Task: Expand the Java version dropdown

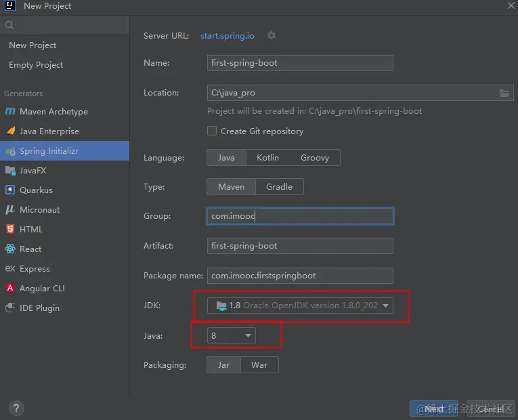Action: (248, 335)
